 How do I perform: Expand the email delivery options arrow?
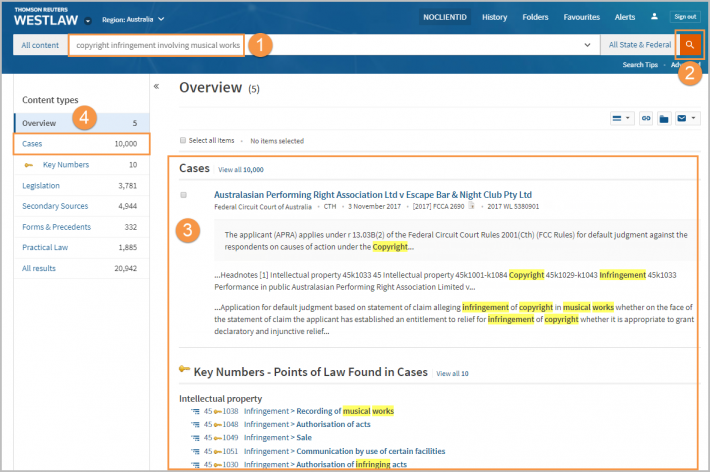(694, 118)
